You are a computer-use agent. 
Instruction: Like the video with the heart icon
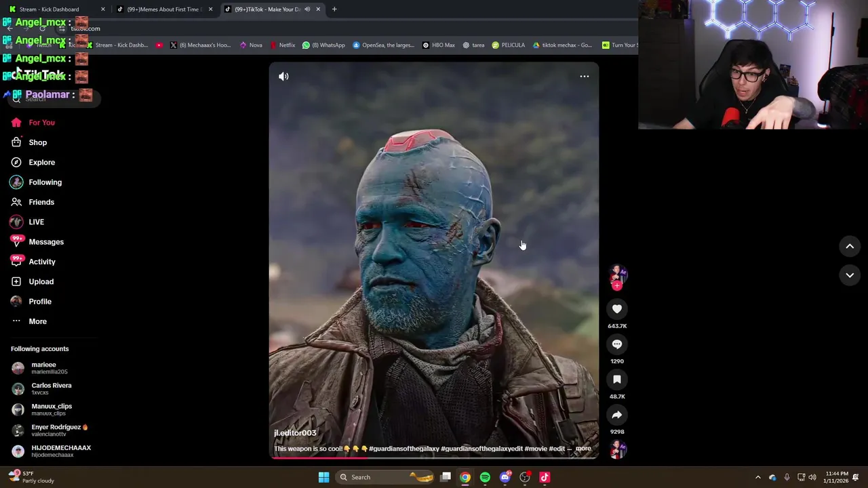coord(617,309)
